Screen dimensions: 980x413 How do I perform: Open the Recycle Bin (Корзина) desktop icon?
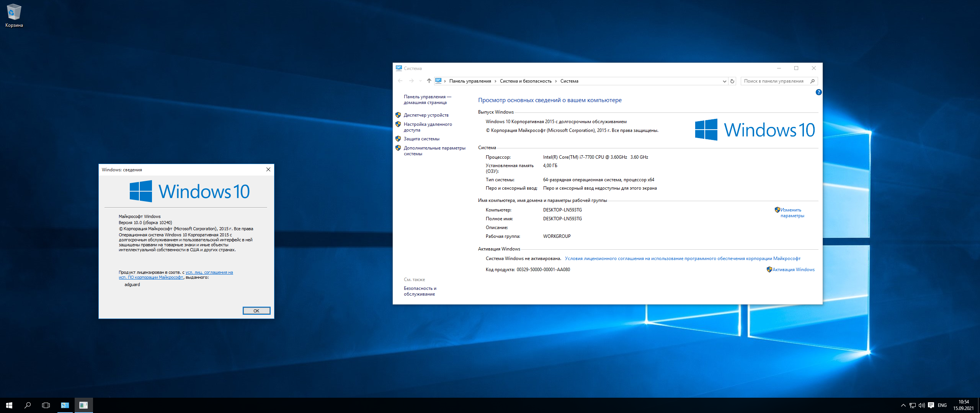[x=14, y=16]
